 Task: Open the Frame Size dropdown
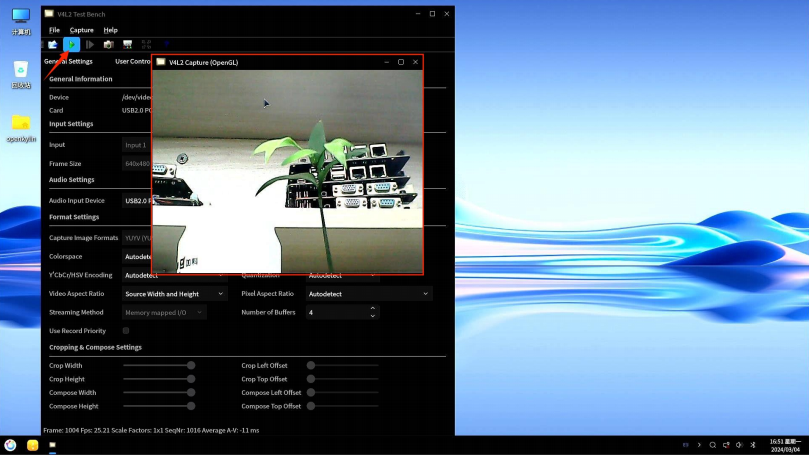(137, 164)
